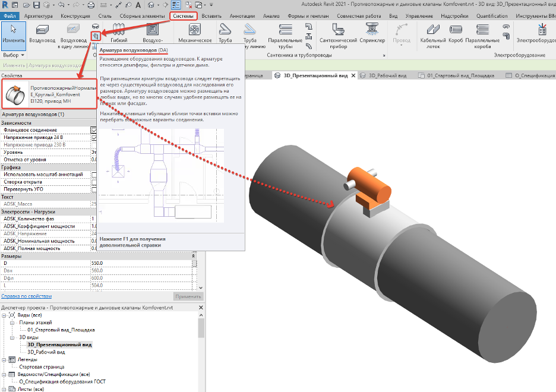Select the Механическое equipment fan tool

[x=195, y=33]
